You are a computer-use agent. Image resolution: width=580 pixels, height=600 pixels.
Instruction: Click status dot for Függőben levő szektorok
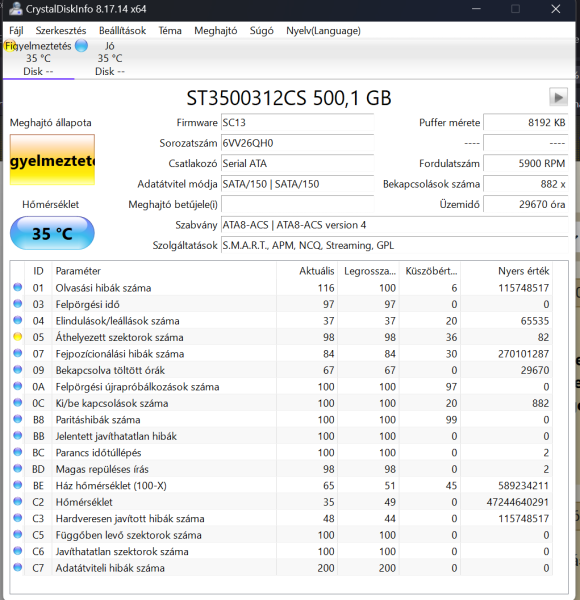(x=17, y=534)
